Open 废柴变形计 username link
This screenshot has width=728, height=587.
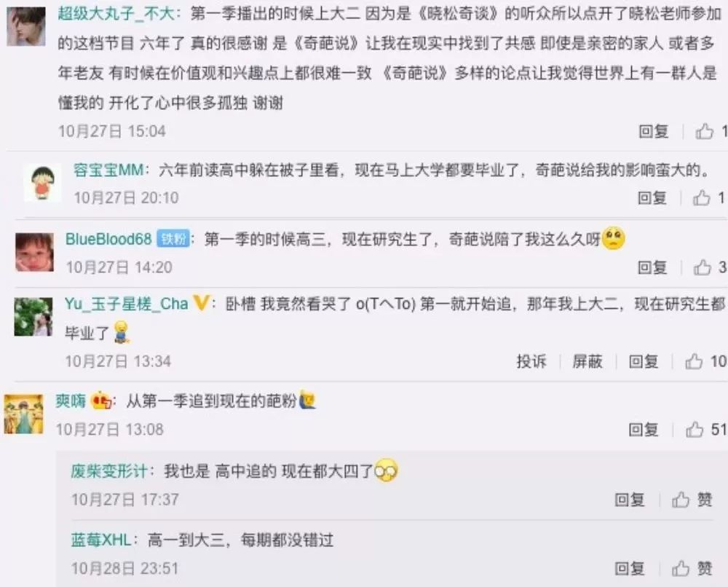click(x=109, y=471)
